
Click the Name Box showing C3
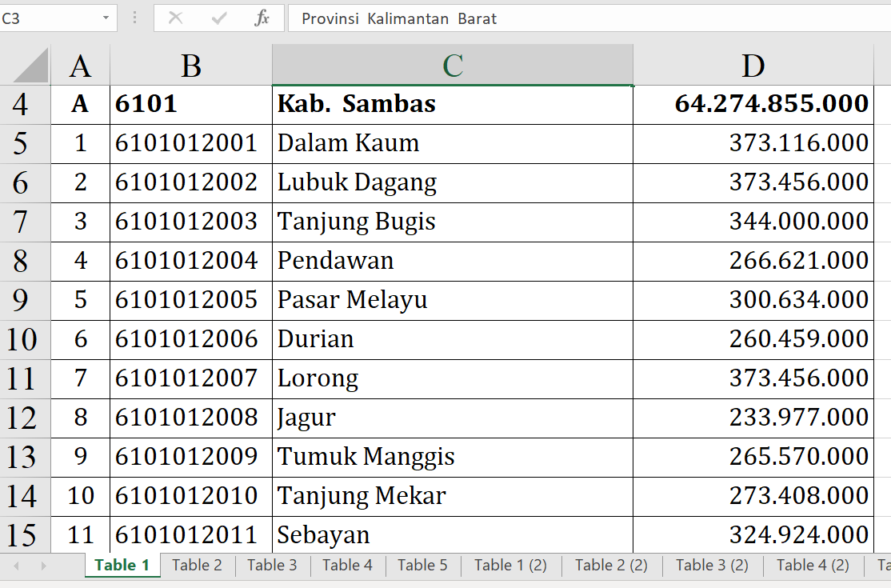coord(48,18)
